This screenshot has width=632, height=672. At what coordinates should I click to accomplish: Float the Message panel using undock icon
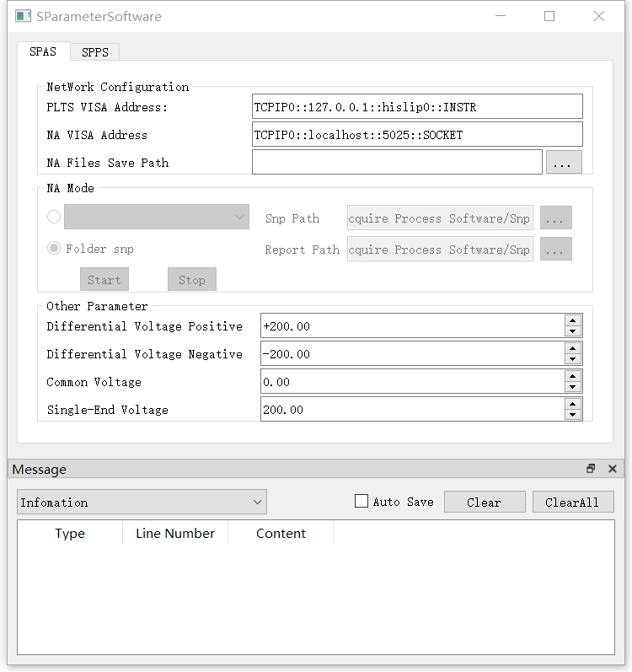click(591, 469)
